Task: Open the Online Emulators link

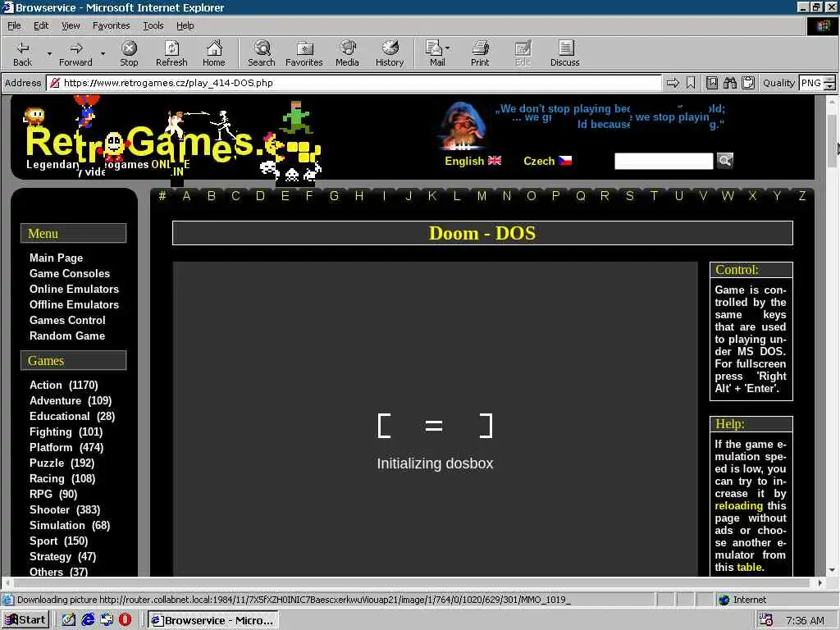Action: [x=74, y=289]
